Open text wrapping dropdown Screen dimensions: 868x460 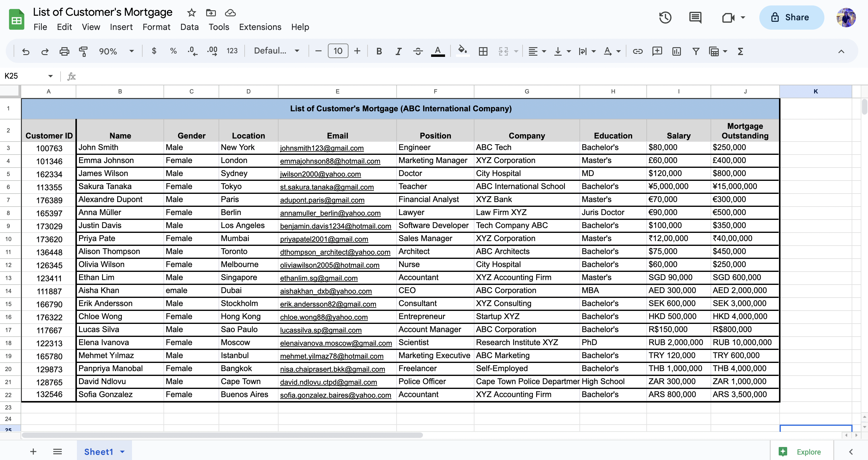[x=587, y=51]
